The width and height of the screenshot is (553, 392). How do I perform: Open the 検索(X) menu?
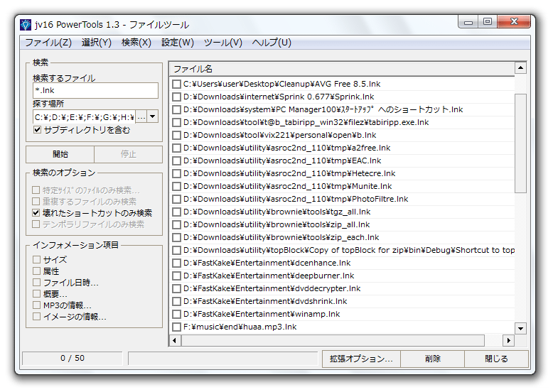(136, 43)
